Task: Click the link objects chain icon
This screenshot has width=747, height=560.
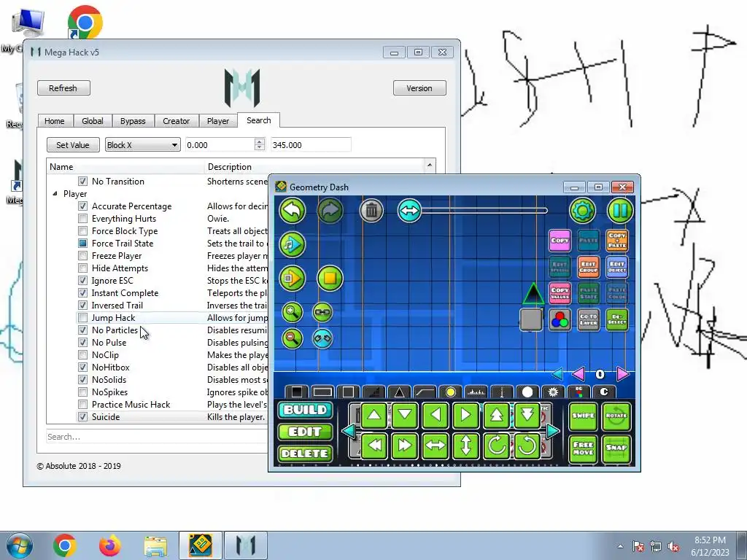Action: pyautogui.click(x=322, y=312)
